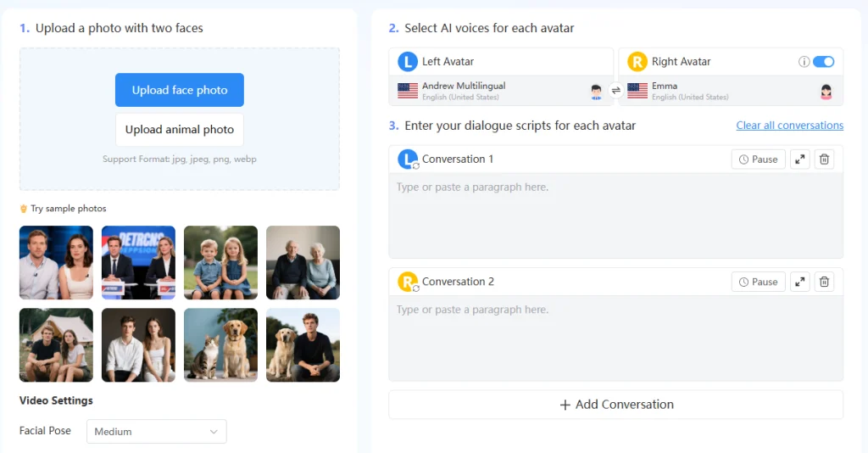
Task: Click the Clear all conversations link
Action: tap(790, 126)
